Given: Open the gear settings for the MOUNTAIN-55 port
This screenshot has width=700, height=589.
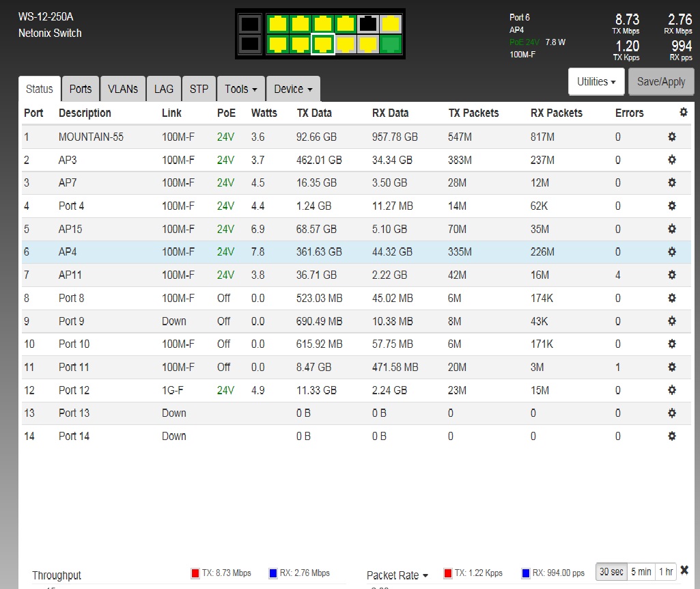Looking at the screenshot, I should pyautogui.click(x=671, y=137).
